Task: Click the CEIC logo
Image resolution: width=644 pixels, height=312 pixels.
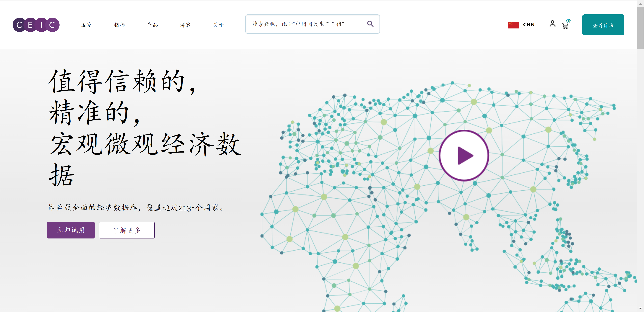Action: pyautogui.click(x=36, y=25)
